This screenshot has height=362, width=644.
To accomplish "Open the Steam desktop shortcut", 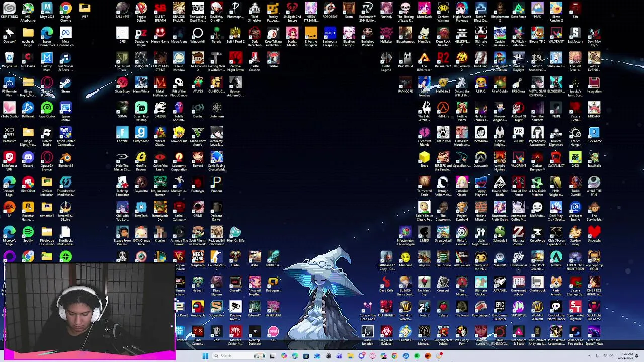I will (x=66, y=85).
